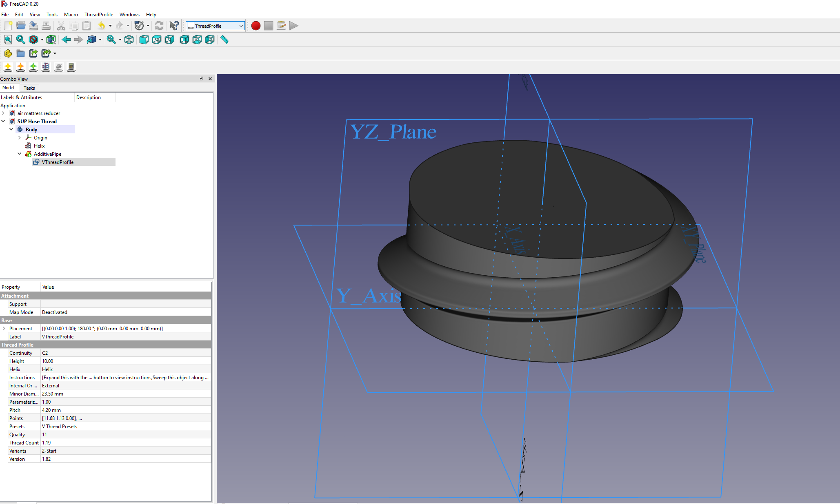Image resolution: width=840 pixels, height=504 pixels.
Task: Collapse the AdditivePipe tree node
Action: tap(19, 154)
